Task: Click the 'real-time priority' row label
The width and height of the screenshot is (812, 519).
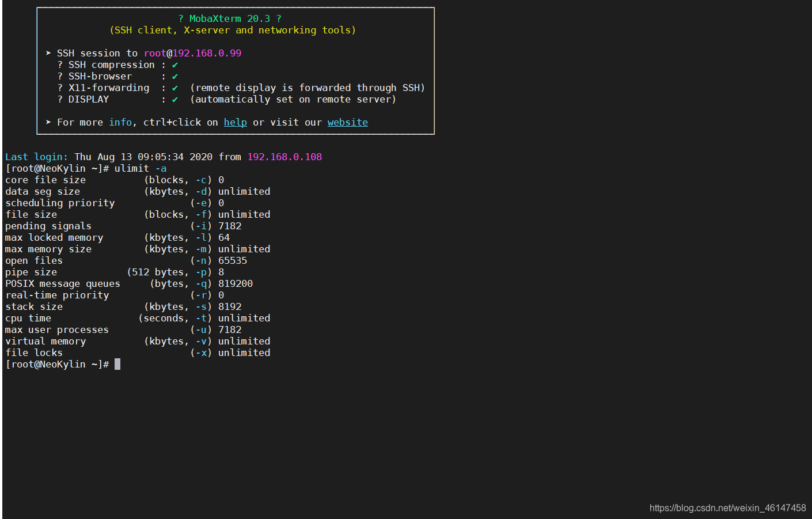Action: tap(57, 295)
